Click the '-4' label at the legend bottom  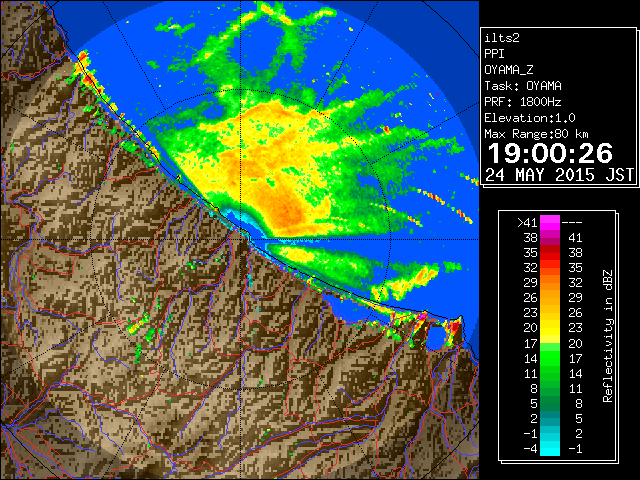pyautogui.click(x=530, y=449)
